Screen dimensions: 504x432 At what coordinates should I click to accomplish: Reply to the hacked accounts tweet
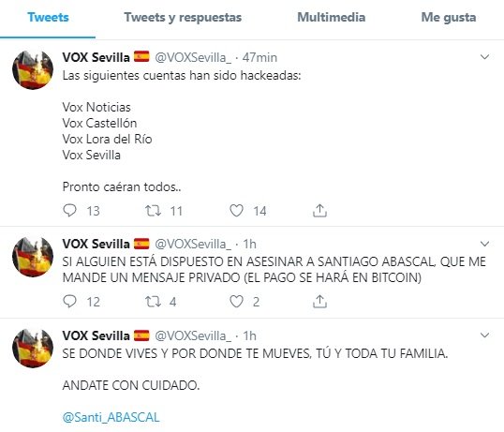point(69,211)
